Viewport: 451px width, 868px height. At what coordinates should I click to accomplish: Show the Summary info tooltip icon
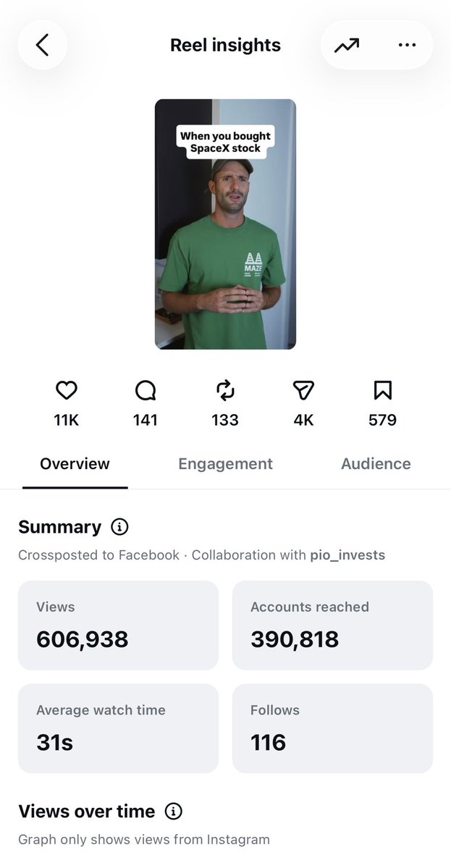pyautogui.click(x=119, y=526)
